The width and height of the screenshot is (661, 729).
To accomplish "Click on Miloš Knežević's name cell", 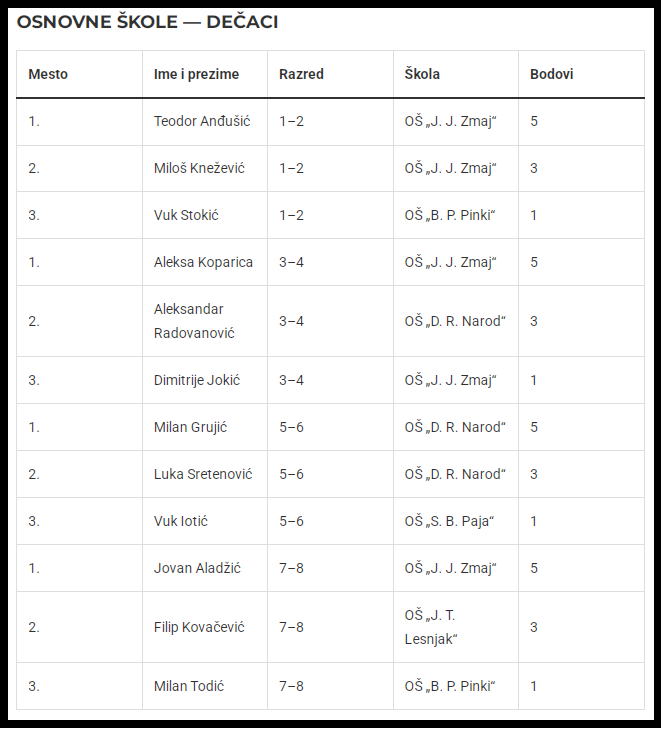I will tap(199, 168).
